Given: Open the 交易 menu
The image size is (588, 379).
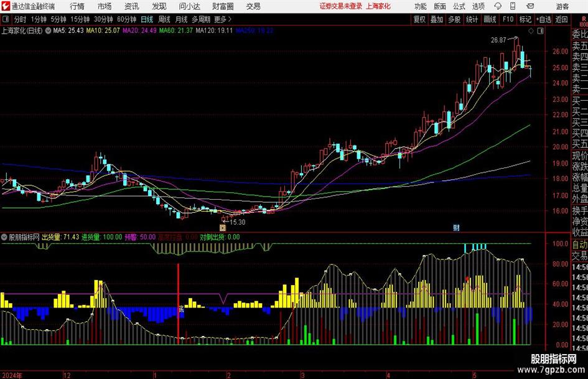Looking at the screenshot, I should [x=253, y=6].
